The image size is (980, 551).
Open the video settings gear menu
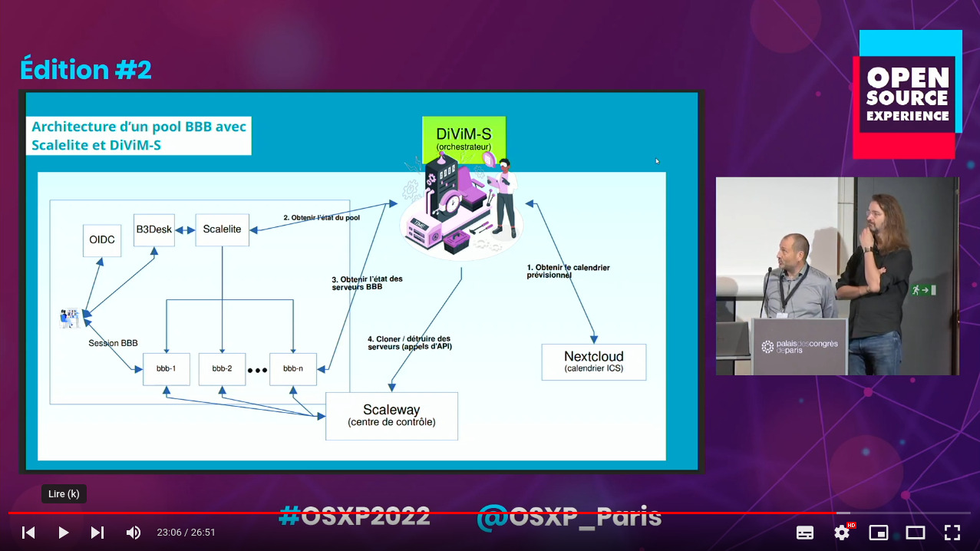[x=842, y=533]
